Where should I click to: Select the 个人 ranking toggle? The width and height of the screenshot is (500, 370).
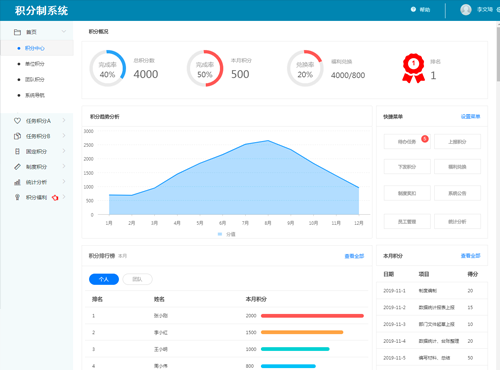pos(104,279)
